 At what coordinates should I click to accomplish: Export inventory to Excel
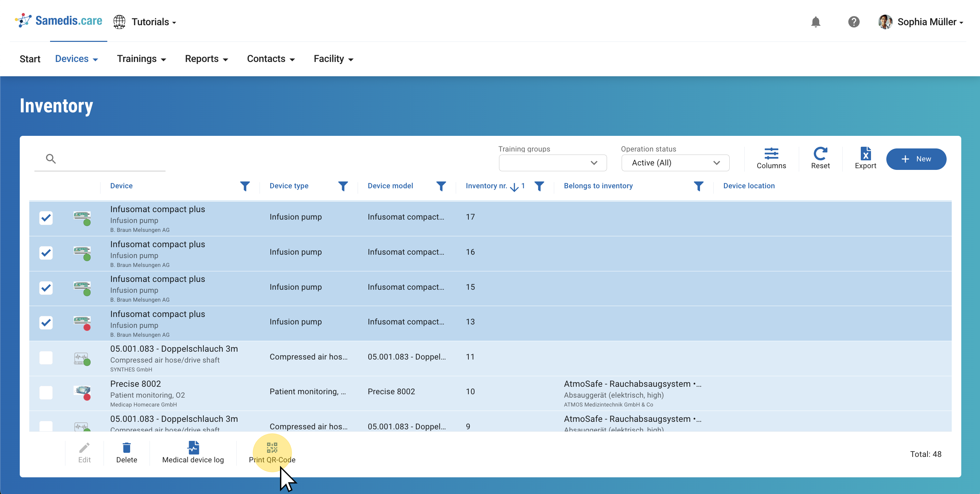click(x=865, y=154)
